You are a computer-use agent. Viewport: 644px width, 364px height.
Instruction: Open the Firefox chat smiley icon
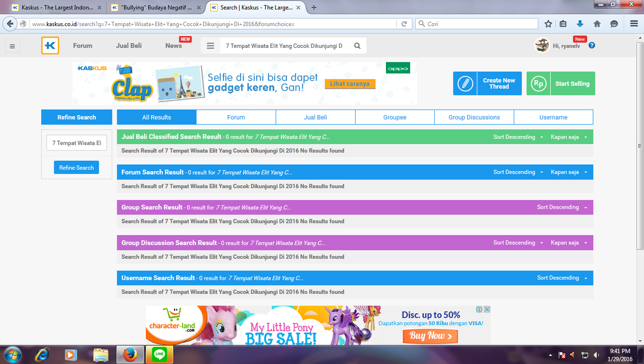(x=614, y=24)
